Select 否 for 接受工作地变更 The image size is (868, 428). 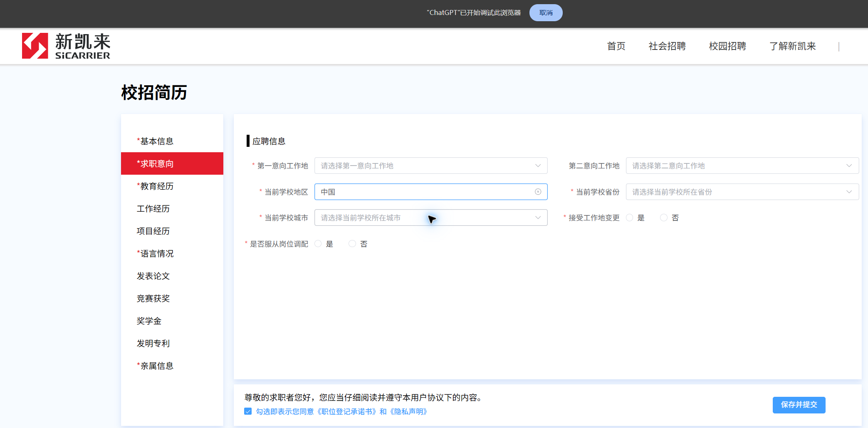tap(664, 218)
